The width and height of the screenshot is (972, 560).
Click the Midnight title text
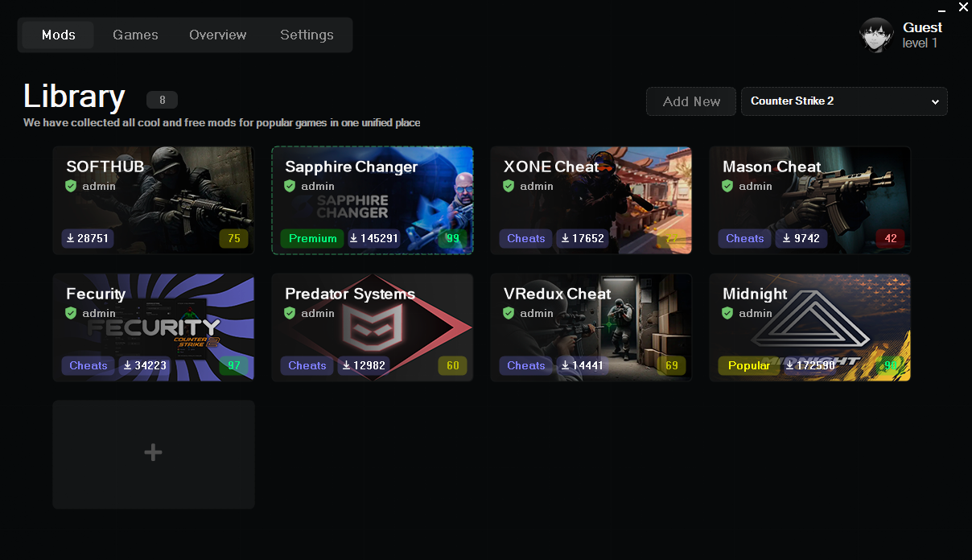pyautogui.click(x=755, y=294)
